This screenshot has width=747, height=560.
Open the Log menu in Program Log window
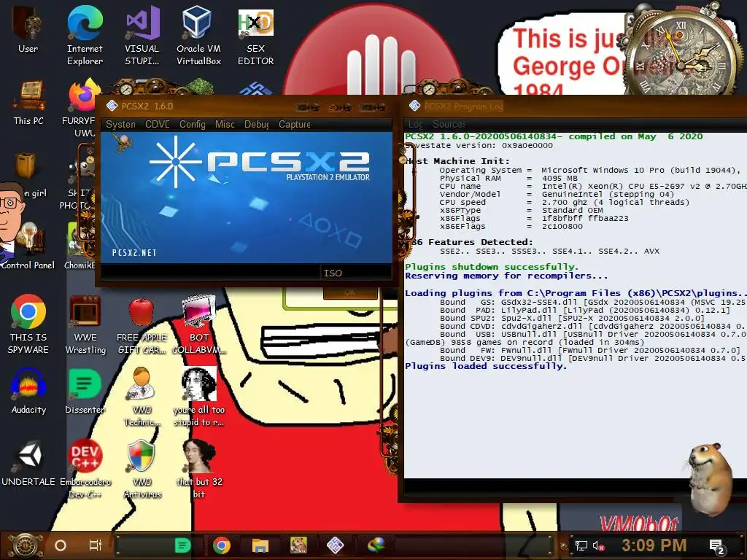coord(415,124)
